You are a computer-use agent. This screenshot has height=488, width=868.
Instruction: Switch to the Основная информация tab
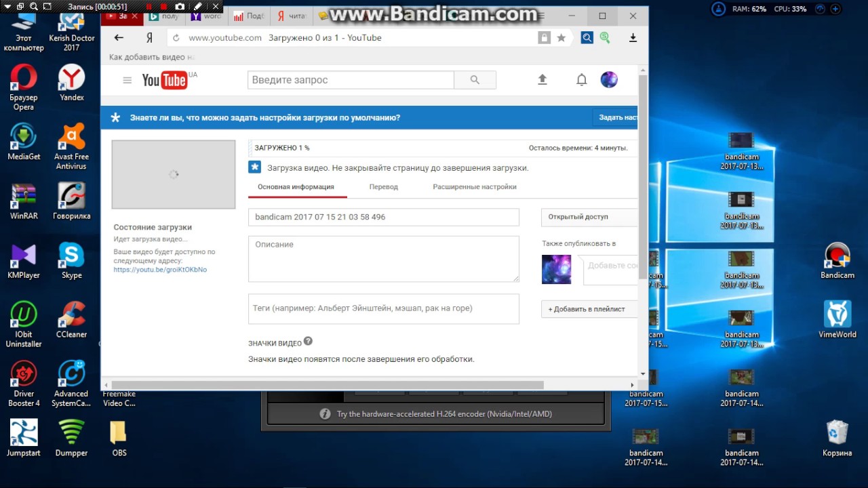(x=296, y=187)
